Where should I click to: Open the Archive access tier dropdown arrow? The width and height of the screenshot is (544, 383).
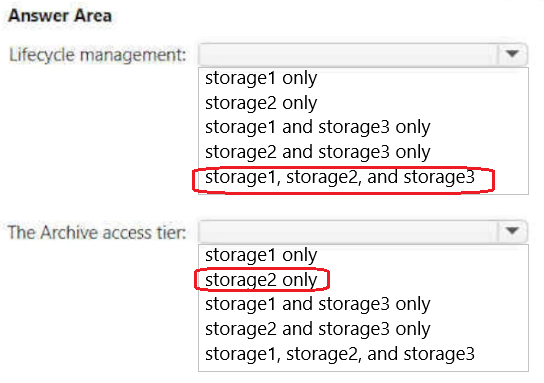pos(512,231)
